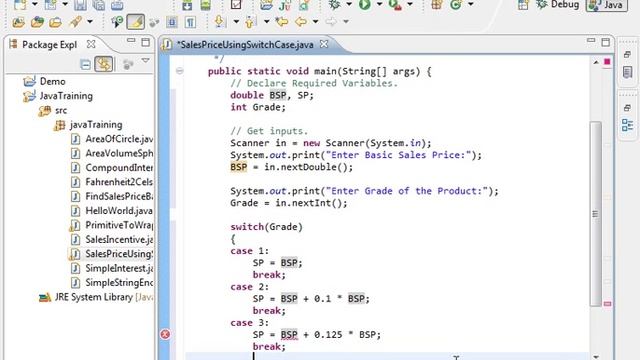Toggle Show Whitespace Characters pilcrow
Screen dimensions: 640x360
pyautogui.click(x=190, y=22)
